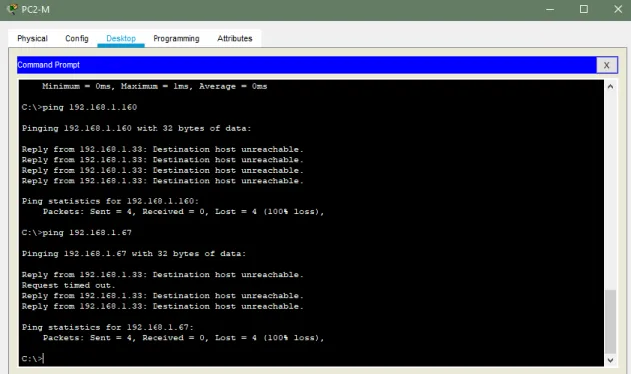Click the PC2-M window title text
The width and height of the screenshot is (631, 374).
pos(35,9)
